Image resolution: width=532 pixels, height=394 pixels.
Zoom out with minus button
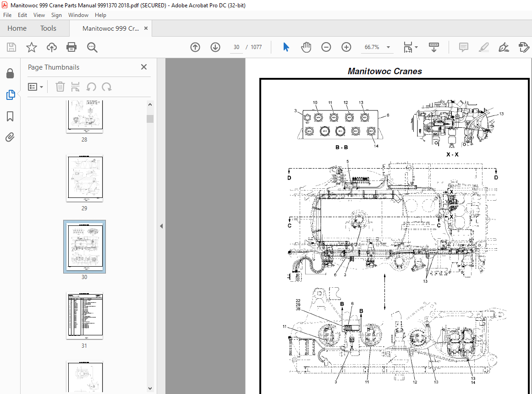pos(326,47)
